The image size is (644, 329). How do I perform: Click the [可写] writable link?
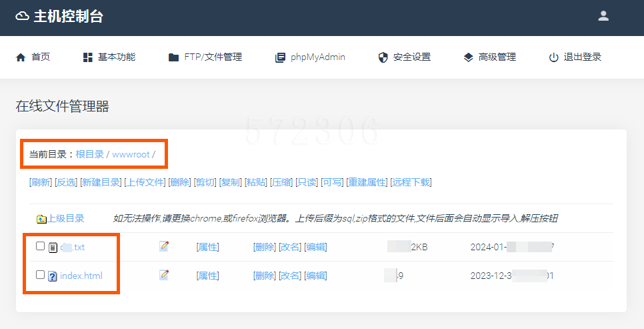click(x=332, y=182)
